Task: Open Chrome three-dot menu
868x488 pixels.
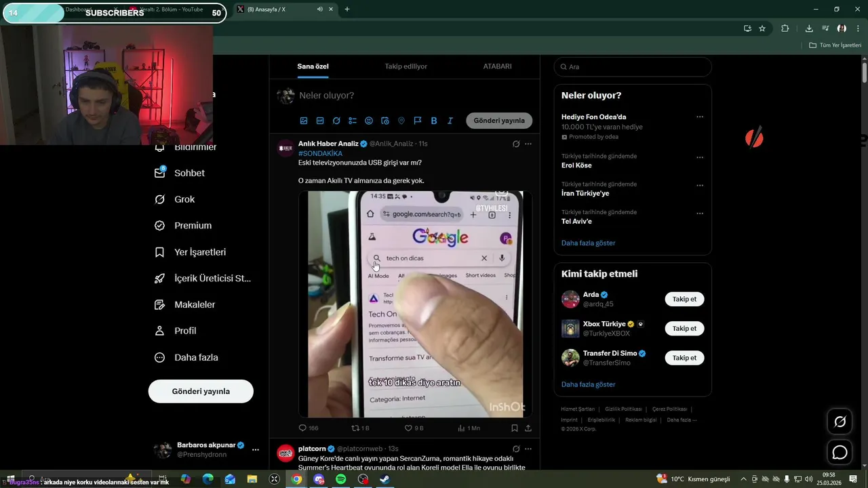Action: pos(858,28)
